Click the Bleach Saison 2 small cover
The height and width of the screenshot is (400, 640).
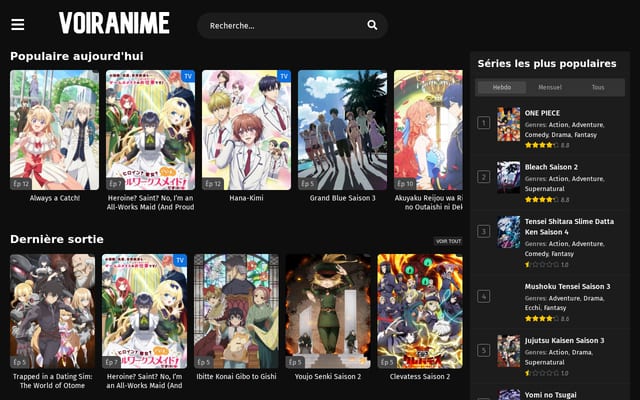point(509,177)
